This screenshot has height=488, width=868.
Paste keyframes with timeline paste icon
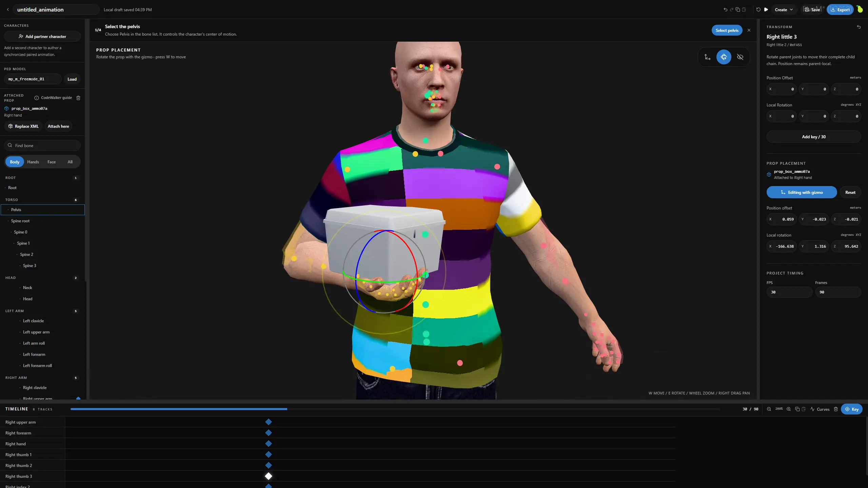pos(804,409)
